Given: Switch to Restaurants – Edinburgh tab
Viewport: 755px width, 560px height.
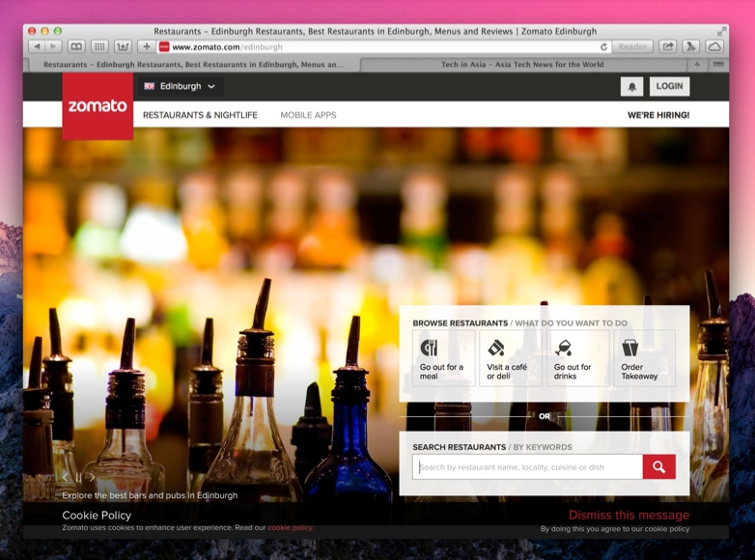Looking at the screenshot, I should [193, 65].
